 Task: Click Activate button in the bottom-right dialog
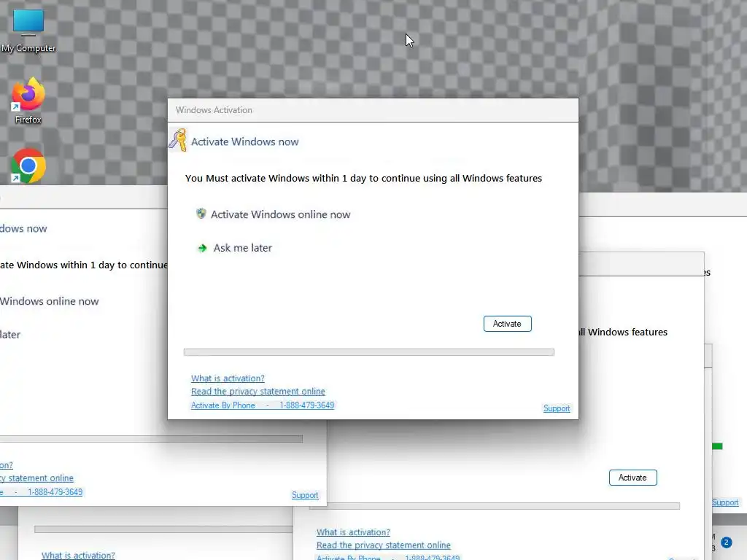(x=632, y=478)
